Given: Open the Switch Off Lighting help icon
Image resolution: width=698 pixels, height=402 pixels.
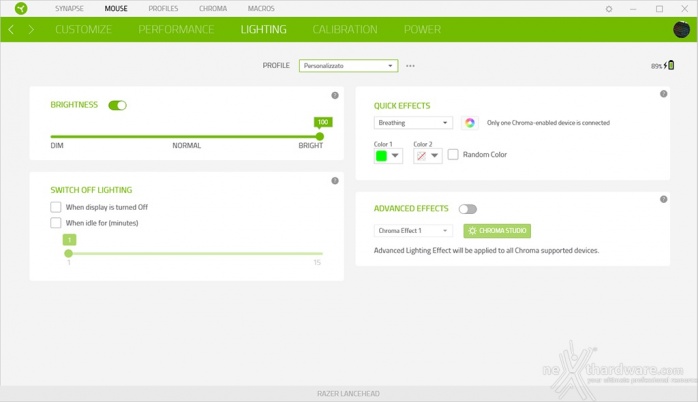Looking at the screenshot, I should (x=335, y=181).
